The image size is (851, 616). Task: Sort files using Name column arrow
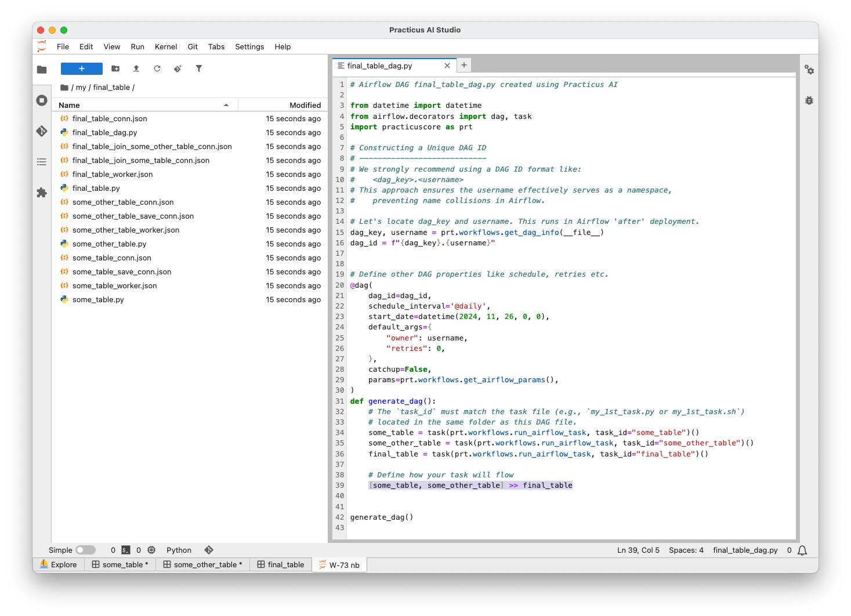(x=226, y=105)
